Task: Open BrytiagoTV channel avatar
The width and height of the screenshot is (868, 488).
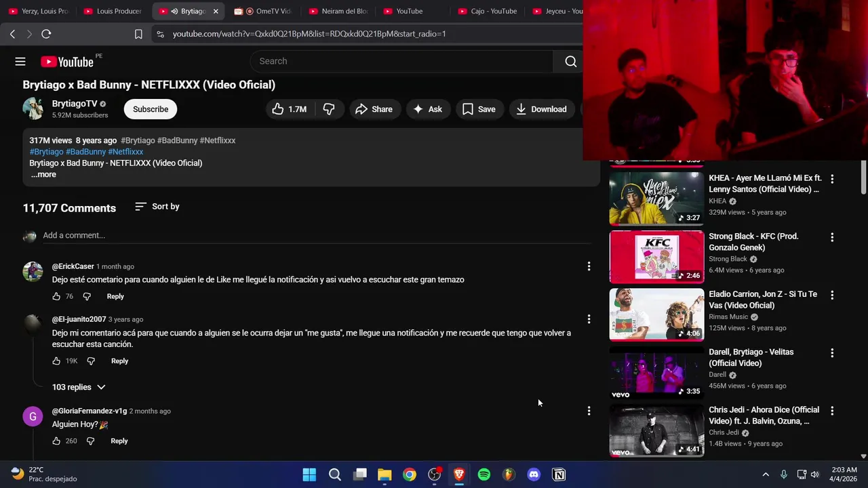Action: point(33,109)
